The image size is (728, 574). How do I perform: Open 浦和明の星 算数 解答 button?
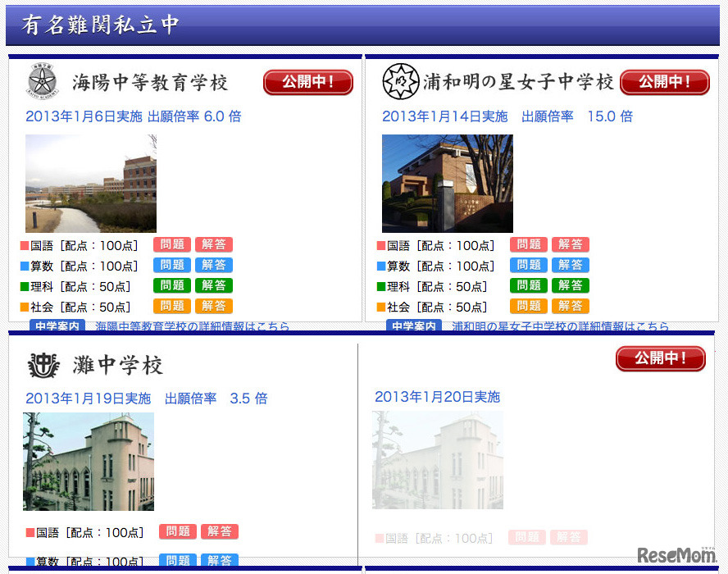point(571,265)
